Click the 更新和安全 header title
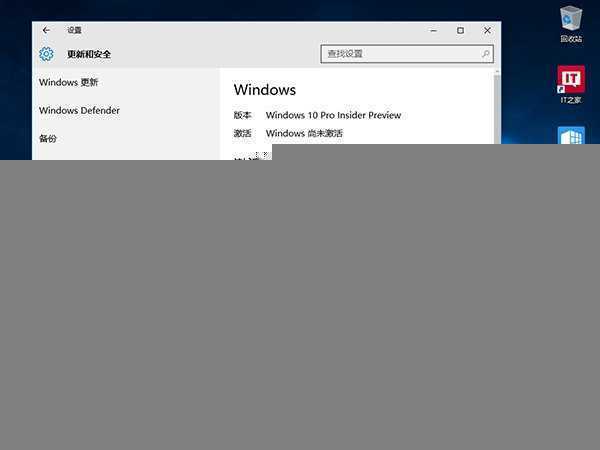This screenshot has height=450, width=600. [89, 54]
